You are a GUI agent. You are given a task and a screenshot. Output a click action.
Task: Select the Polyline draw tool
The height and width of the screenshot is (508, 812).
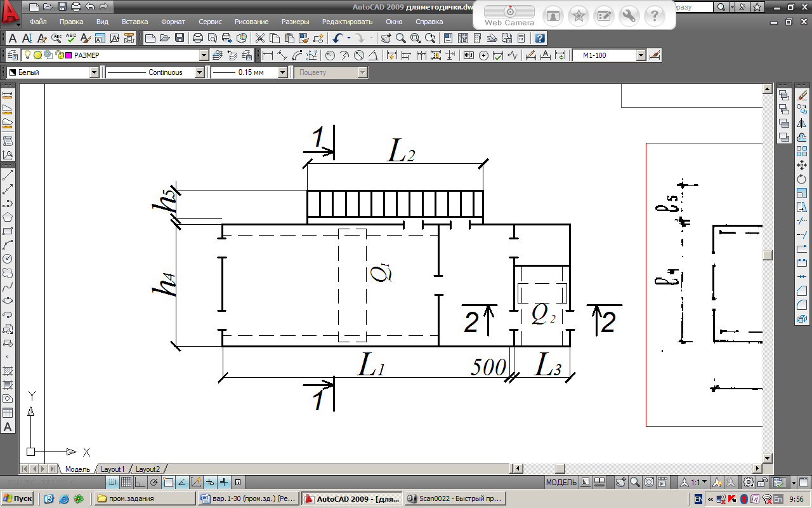[x=8, y=203]
